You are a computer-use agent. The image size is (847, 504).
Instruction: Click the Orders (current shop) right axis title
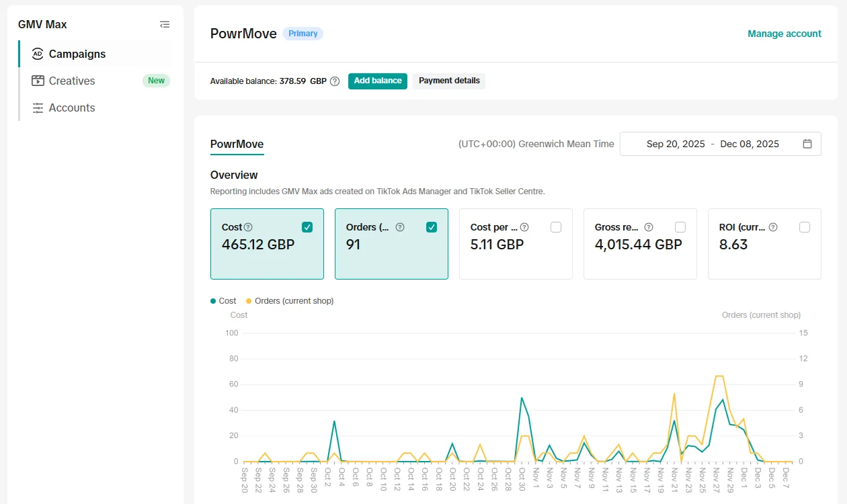[761, 315]
